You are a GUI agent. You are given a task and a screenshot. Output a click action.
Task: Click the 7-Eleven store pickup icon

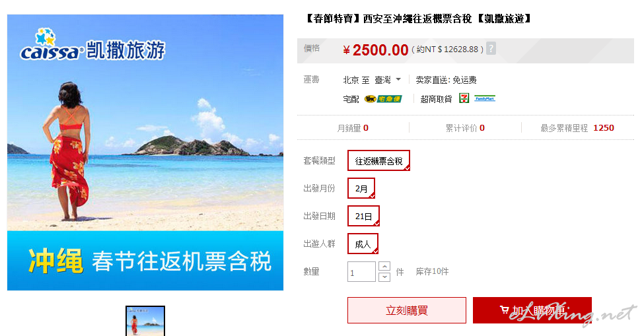pos(464,98)
